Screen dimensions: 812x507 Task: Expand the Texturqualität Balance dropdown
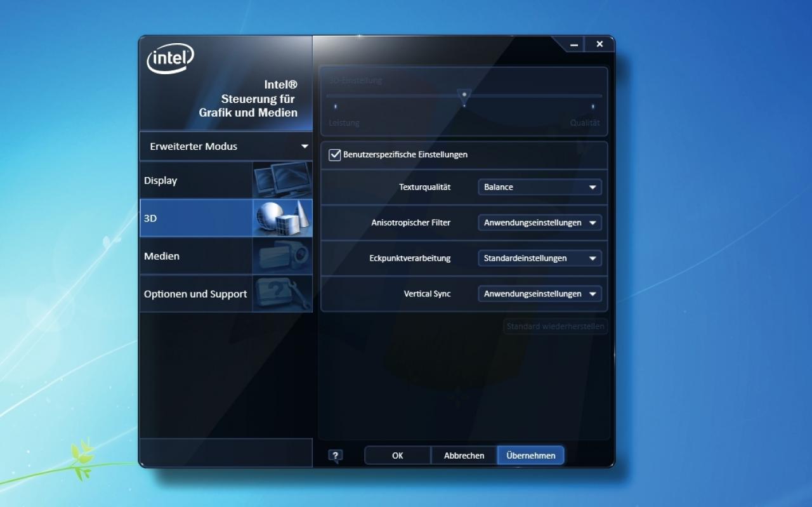539,187
